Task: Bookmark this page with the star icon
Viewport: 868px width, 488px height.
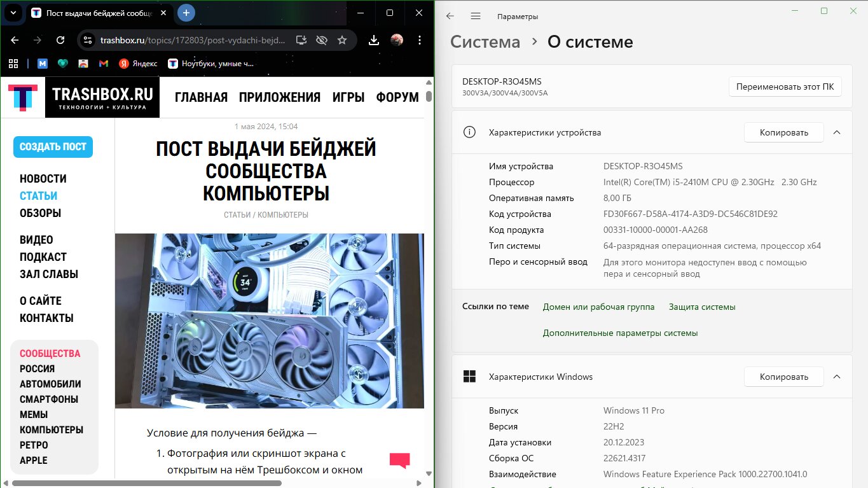Action: point(342,40)
